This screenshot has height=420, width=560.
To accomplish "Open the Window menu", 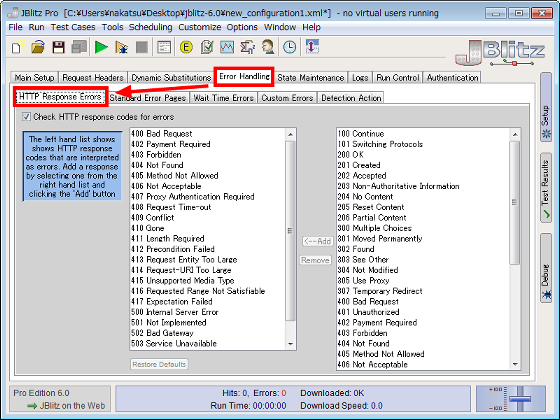I will pyautogui.click(x=280, y=27).
